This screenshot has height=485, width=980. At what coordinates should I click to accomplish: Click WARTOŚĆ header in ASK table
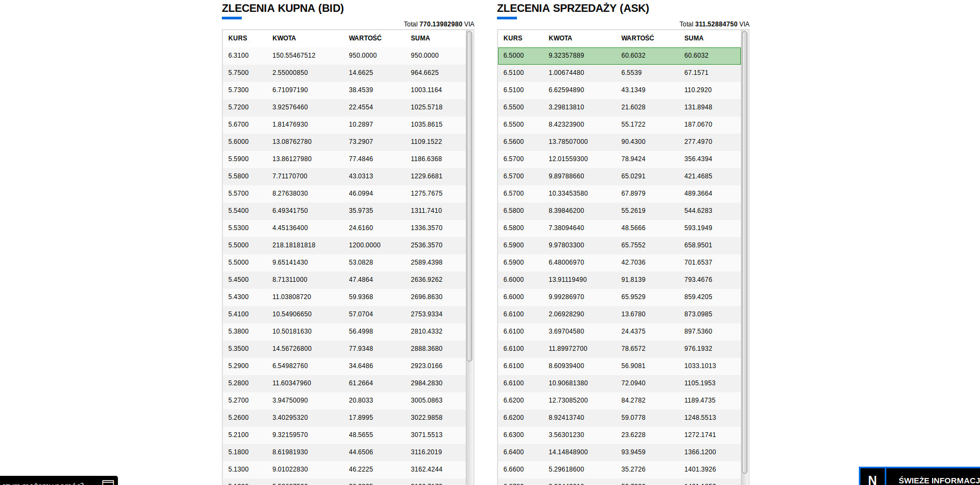pos(638,38)
